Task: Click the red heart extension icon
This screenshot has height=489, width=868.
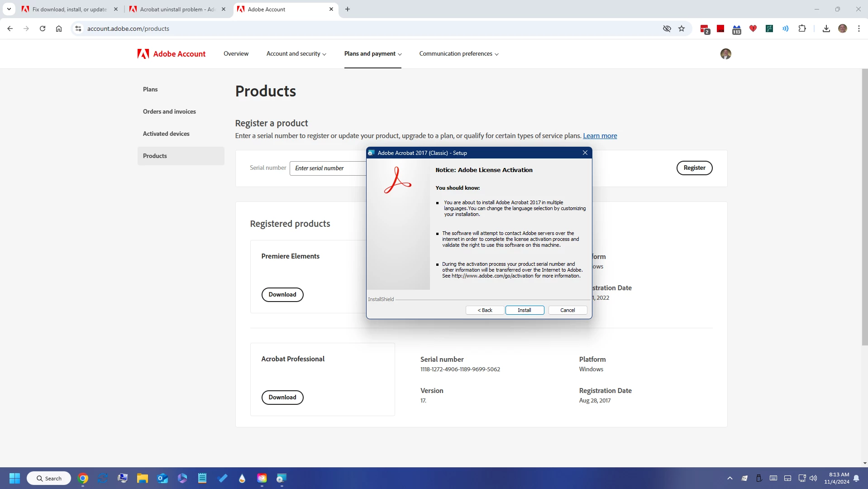Action: [x=753, y=29]
